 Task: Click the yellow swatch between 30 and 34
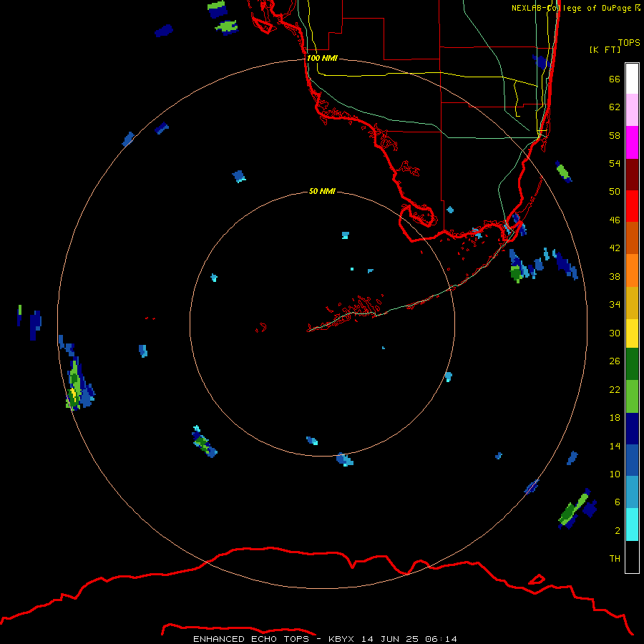(632, 333)
